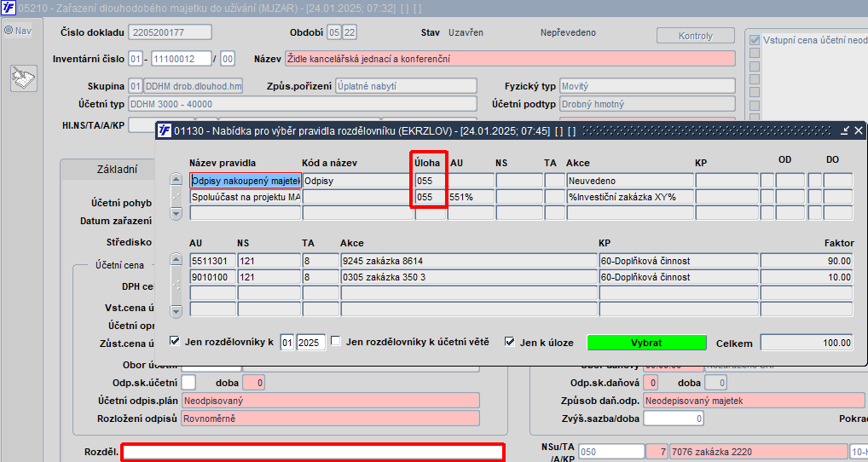Open the Základní tab
868x462 pixels.
pyautogui.click(x=118, y=170)
